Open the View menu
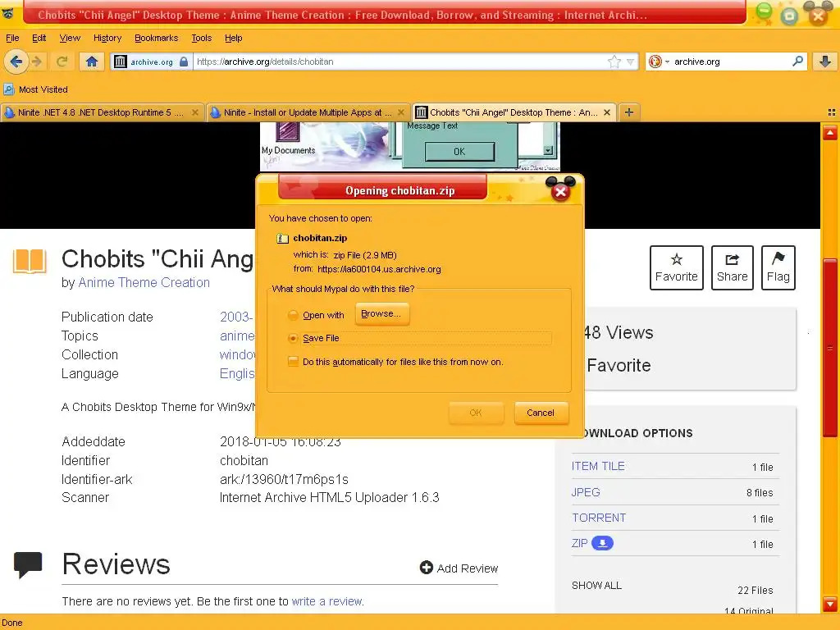The height and width of the screenshot is (630, 840). 70,38
